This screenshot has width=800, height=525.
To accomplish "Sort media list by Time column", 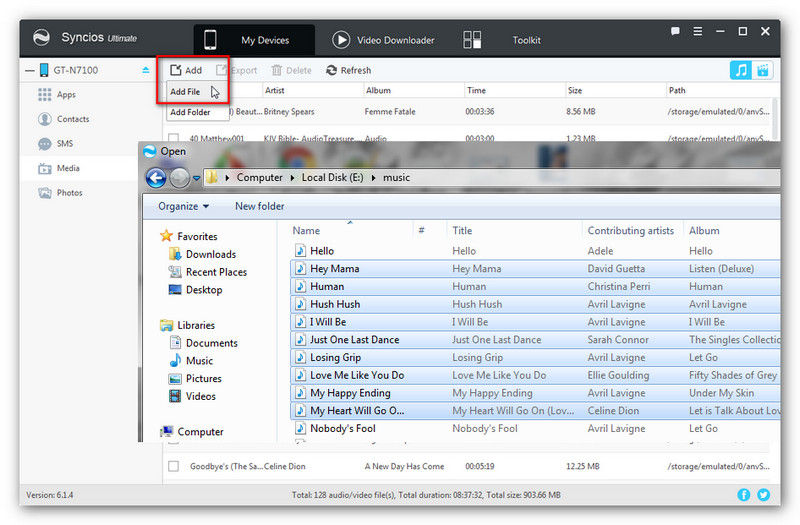I will click(476, 90).
